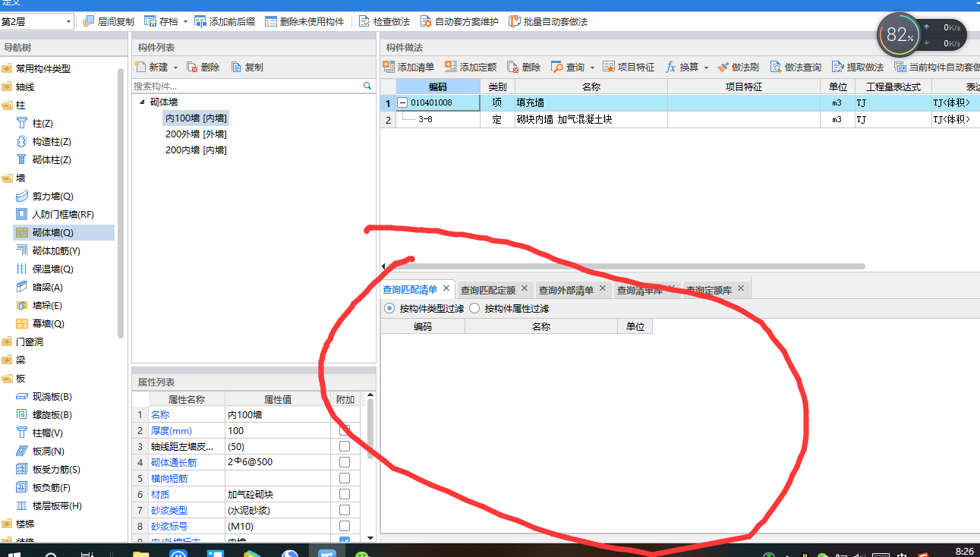Viewport: 980px width, 557px height.
Task: Collapse the 010401008 row in the table
Action: pyautogui.click(x=402, y=103)
